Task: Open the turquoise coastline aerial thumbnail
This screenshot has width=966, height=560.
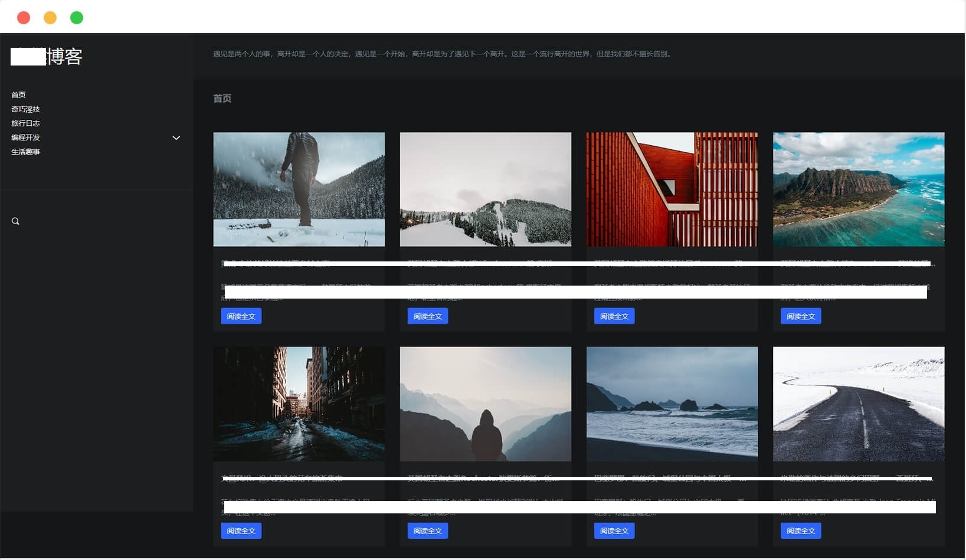Action: (x=858, y=189)
